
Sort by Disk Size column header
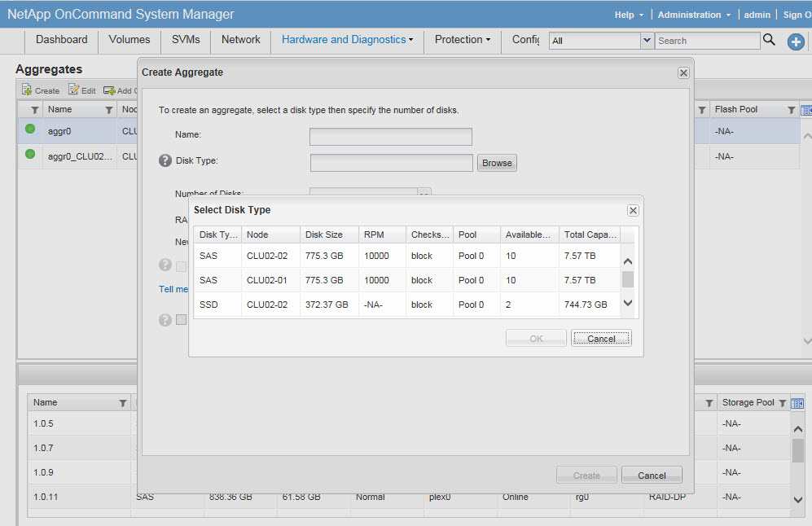point(329,235)
